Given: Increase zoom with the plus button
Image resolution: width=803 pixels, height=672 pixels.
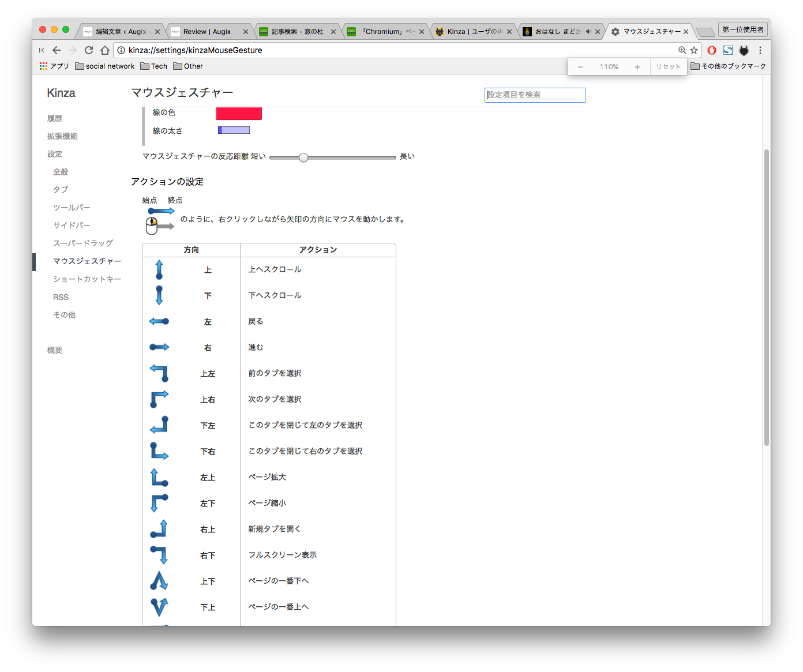Looking at the screenshot, I should (637, 67).
